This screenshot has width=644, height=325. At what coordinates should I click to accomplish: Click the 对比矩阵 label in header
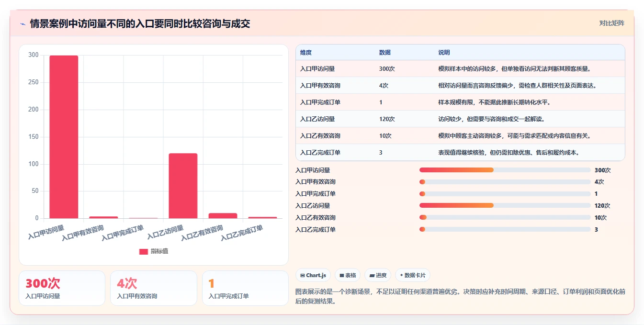tap(611, 23)
